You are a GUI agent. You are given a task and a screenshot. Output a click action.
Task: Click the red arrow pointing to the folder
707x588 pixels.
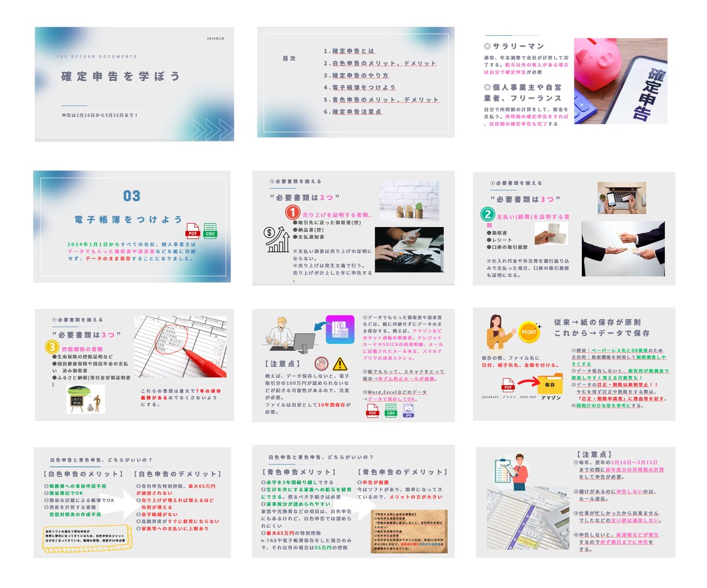coord(527,382)
